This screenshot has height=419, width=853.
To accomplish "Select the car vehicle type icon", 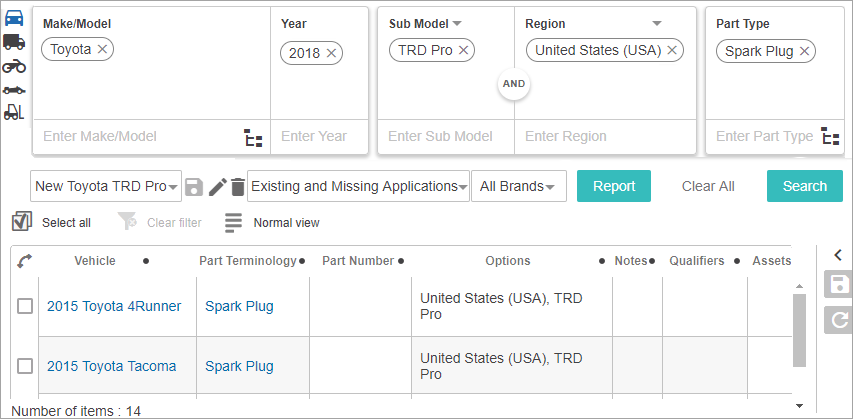I will (x=14, y=18).
